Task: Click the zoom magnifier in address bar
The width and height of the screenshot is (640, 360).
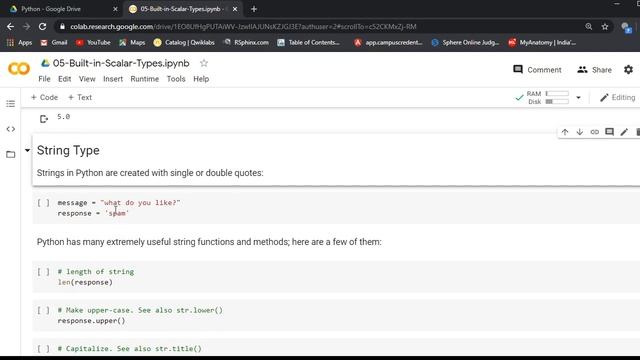Action: tap(589, 27)
